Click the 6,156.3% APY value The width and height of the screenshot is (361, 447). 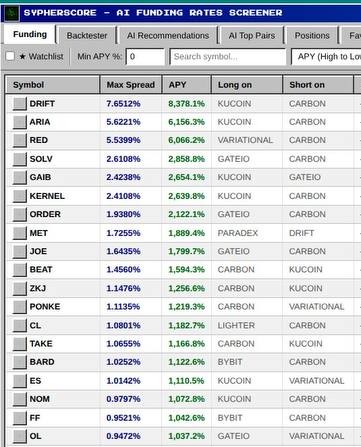click(186, 122)
